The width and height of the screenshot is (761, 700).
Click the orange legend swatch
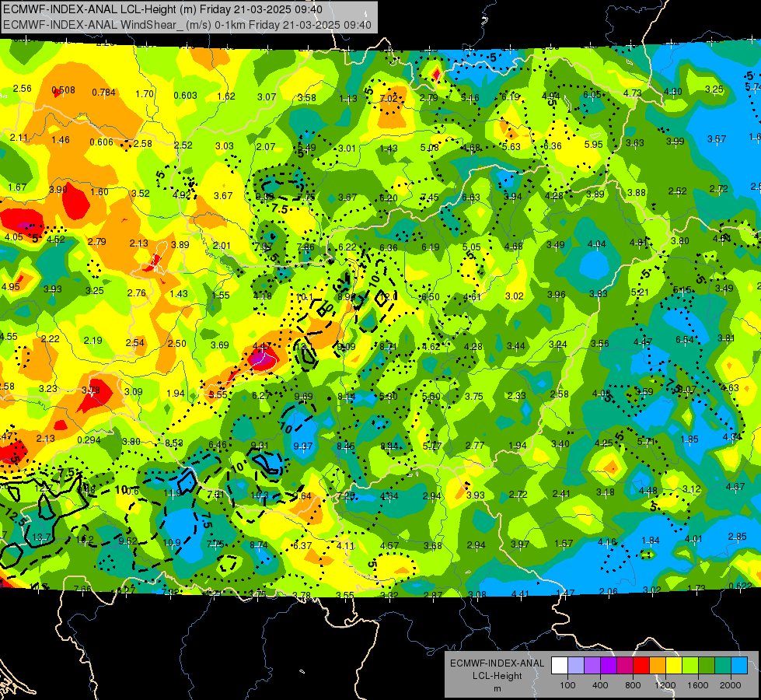[x=658, y=666]
